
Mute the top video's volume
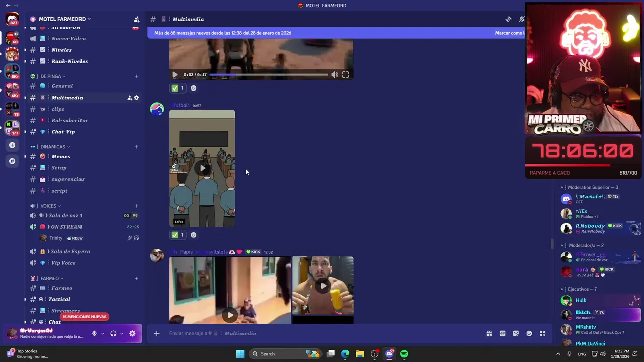(335, 75)
